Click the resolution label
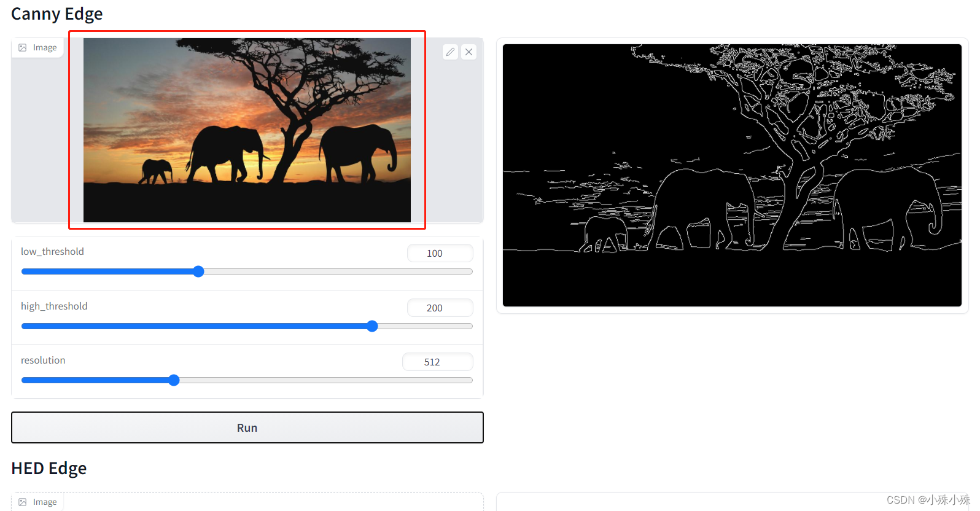The image size is (980, 511). click(x=43, y=360)
